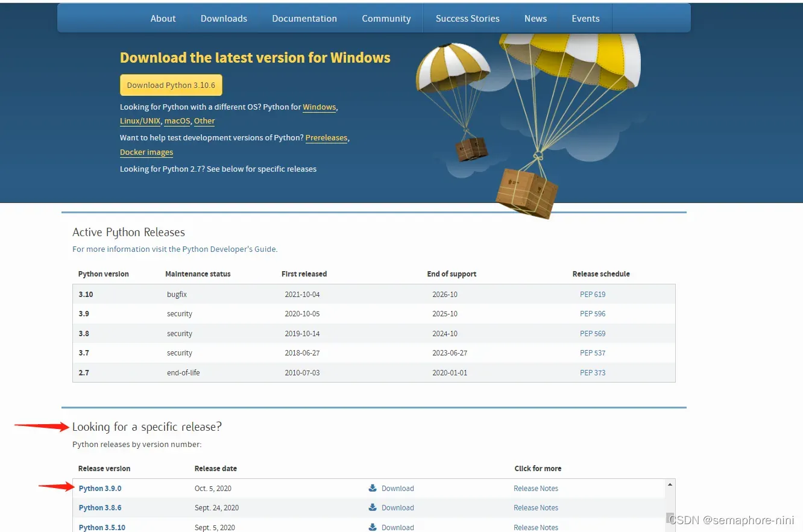The height and width of the screenshot is (532, 803).
Task: Click the Active Python Releases heading
Action: [128, 233]
